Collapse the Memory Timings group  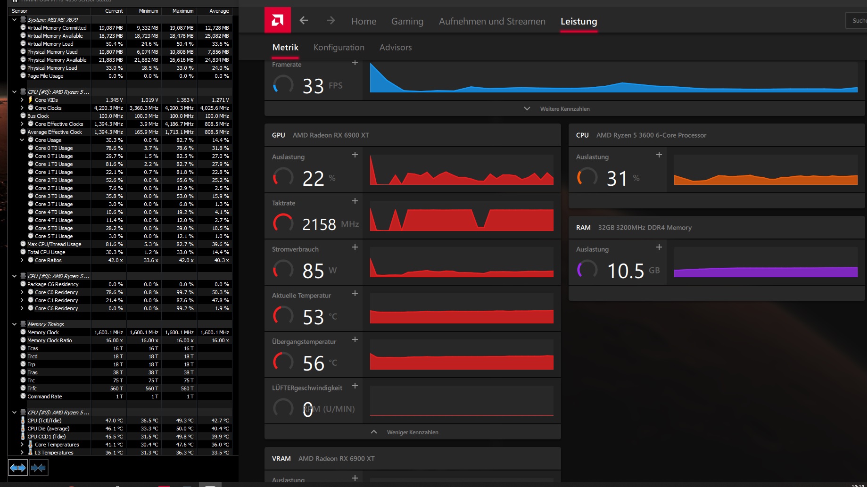14,324
